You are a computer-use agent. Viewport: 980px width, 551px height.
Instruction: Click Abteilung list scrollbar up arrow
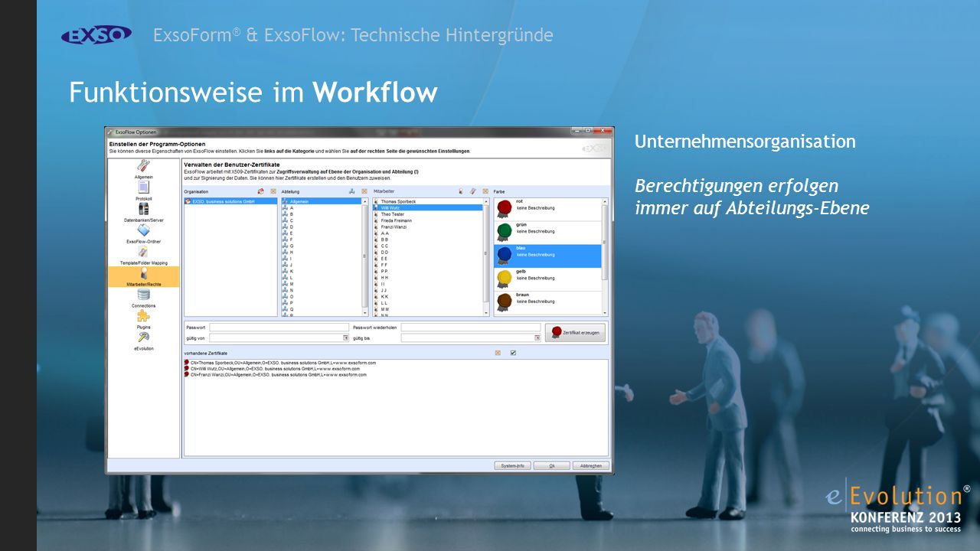click(365, 201)
